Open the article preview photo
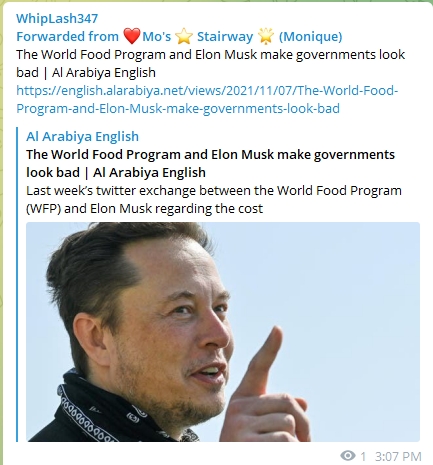Image resolution: width=433 pixels, height=465 pixels. (223, 332)
